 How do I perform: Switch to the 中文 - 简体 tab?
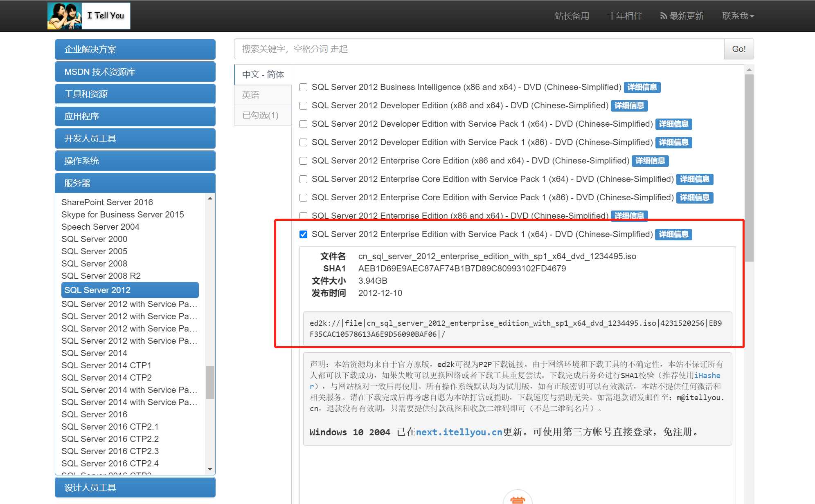[x=263, y=74]
